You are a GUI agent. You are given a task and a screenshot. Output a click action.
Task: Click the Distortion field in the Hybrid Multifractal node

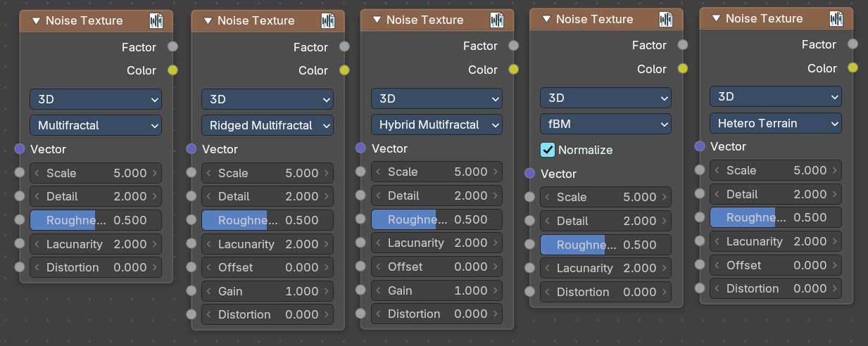click(436, 314)
